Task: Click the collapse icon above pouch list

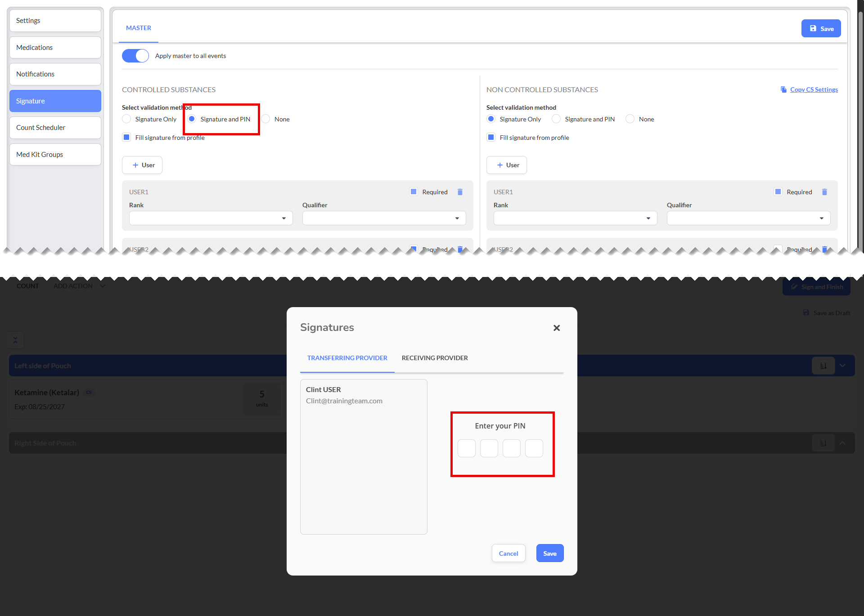Action: 15,340
